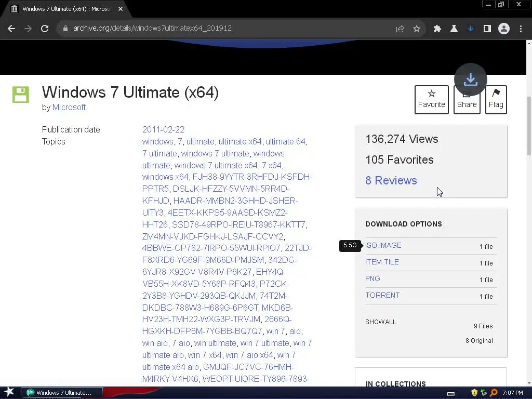Click the '8 Original' count
This screenshot has width=532, height=399.
click(x=479, y=341)
